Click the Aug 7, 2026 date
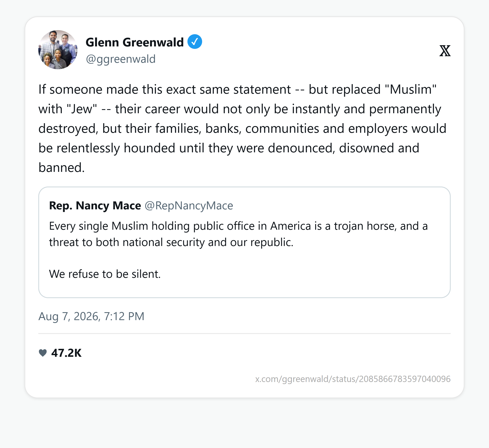 [x=69, y=316]
